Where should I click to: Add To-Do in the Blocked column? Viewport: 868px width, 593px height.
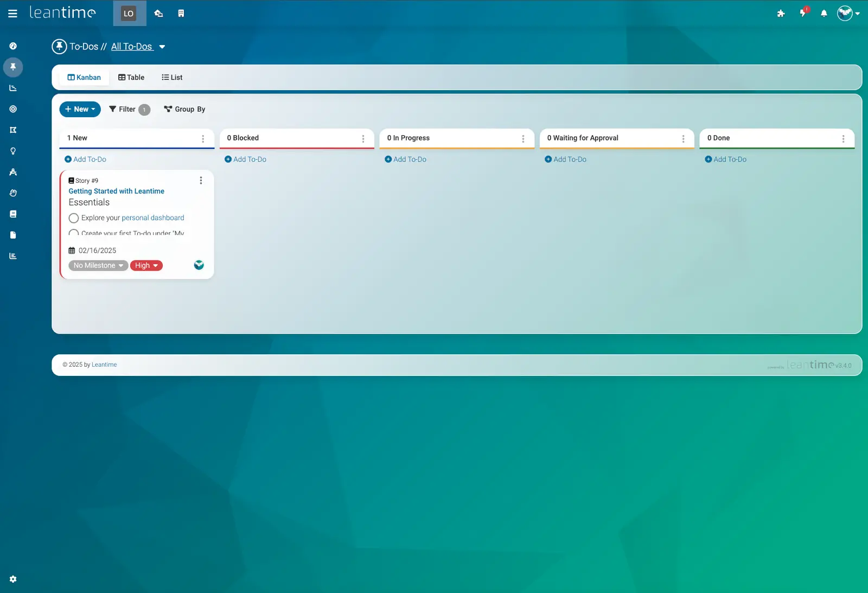[245, 160]
